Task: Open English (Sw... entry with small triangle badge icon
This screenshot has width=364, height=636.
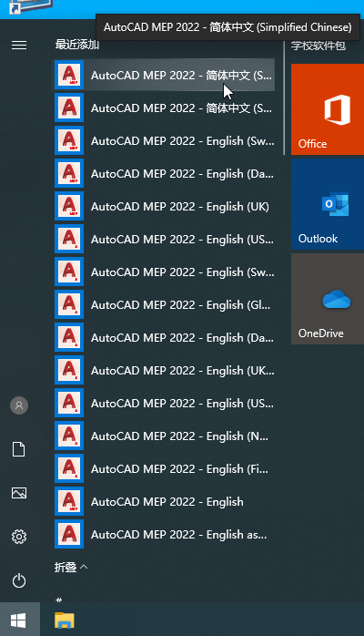Action: [165, 272]
